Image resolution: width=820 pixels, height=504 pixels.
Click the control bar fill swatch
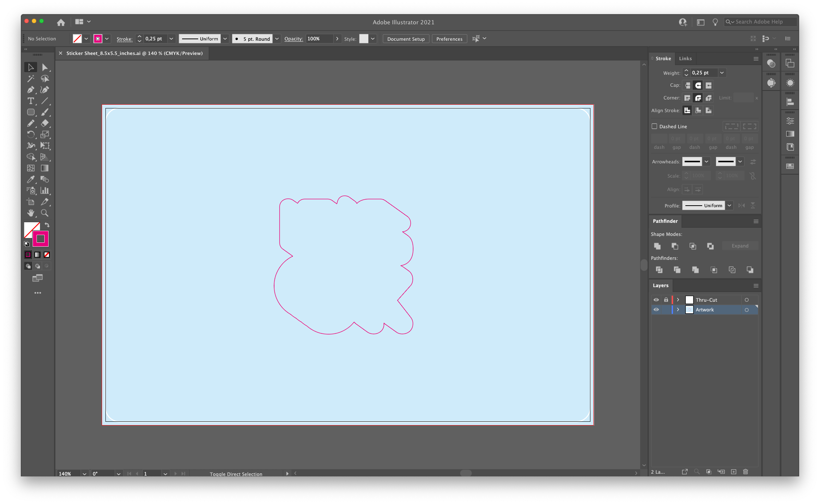point(77,39)
